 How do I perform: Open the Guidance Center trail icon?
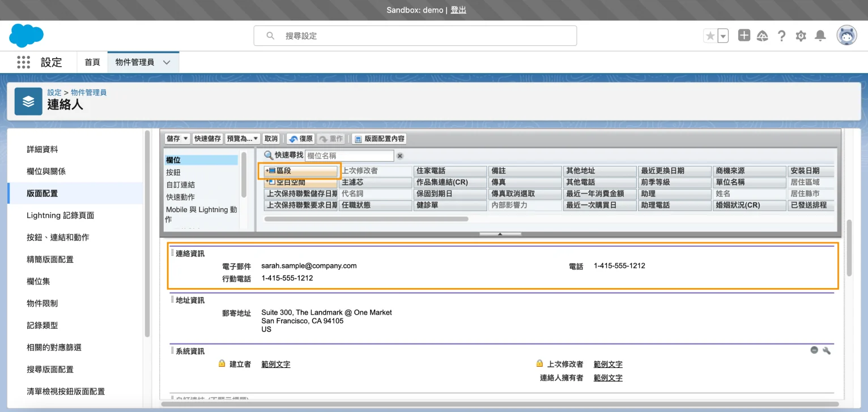click(x=763, y=36)
